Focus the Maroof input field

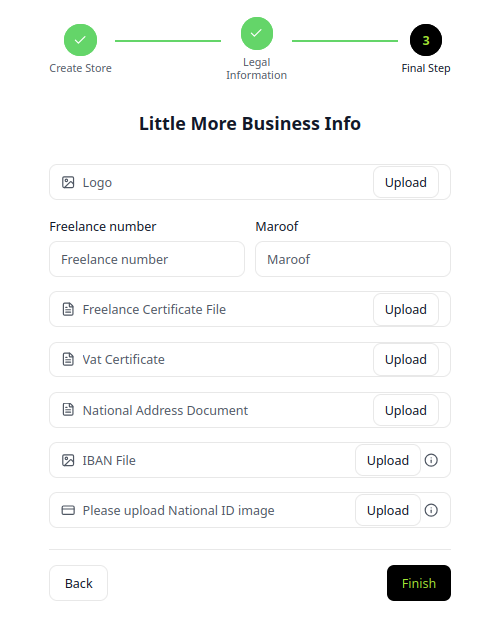click(353, 259)
